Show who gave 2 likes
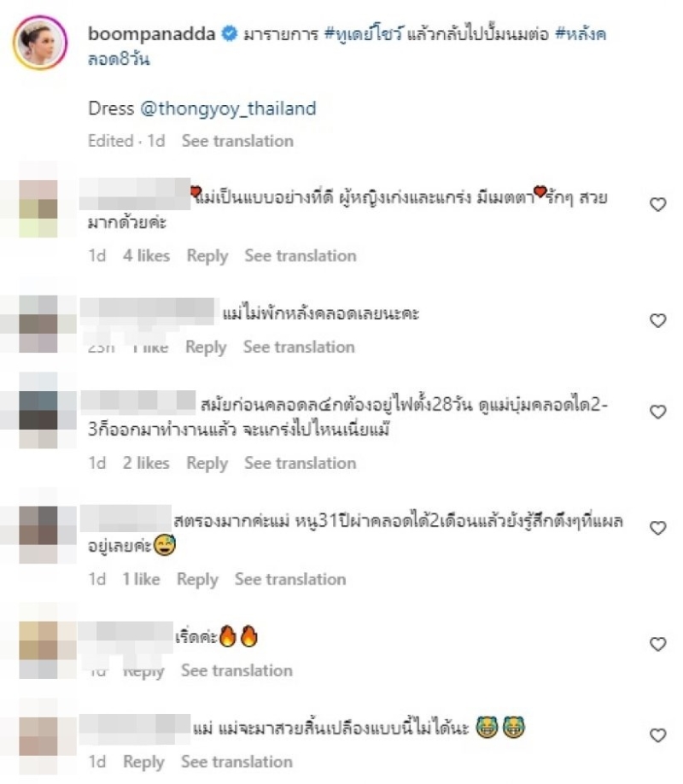Viewport: 683px width, 784px height. tap(146, 464)
